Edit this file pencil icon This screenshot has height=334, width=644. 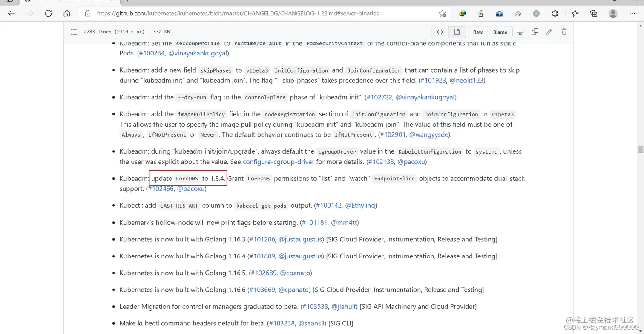point(549,32)
